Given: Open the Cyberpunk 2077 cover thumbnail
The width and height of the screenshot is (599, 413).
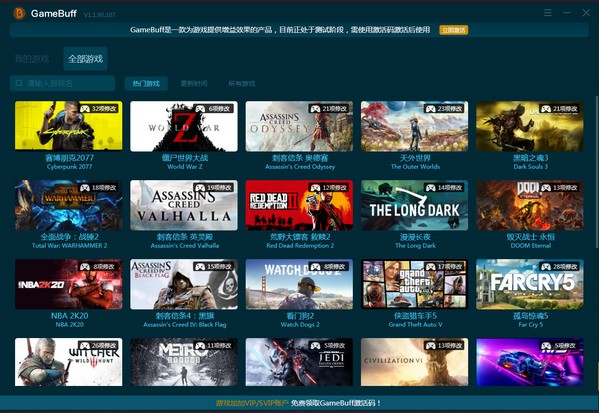Looking at the screenshot, I should (69, 126).
